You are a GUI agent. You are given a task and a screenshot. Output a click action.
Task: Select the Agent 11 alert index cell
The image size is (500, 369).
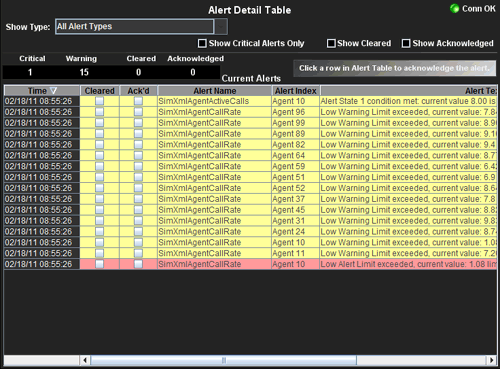point(295,253)
